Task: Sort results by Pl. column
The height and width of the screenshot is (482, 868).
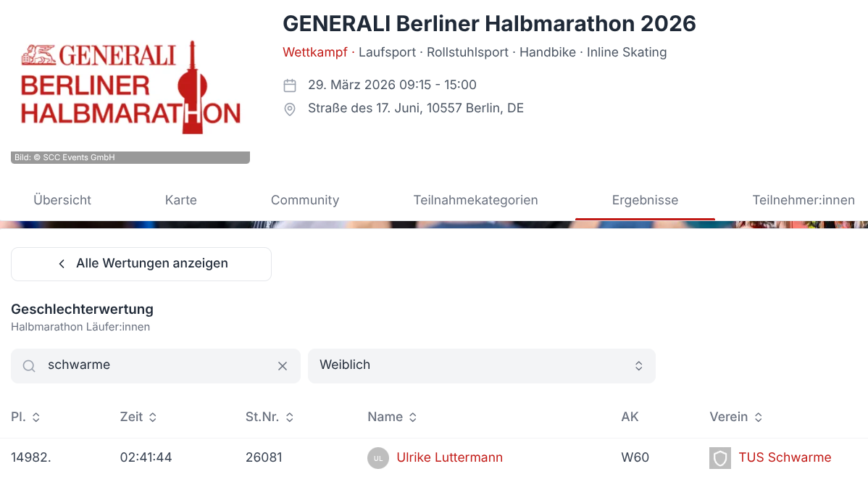Action: 25,417
